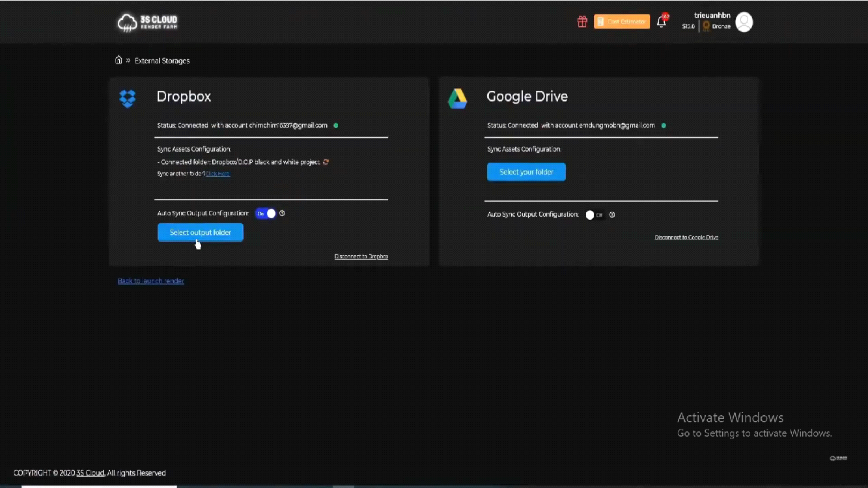Go to home via breadcrumb house icon
Viewport: 868px width, 488px height.
pos(119,61)
